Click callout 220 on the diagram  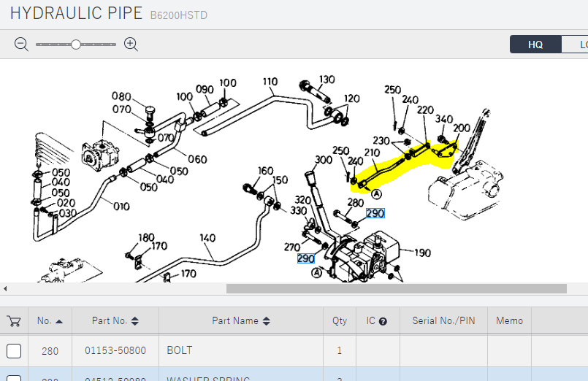pos(425,110)
